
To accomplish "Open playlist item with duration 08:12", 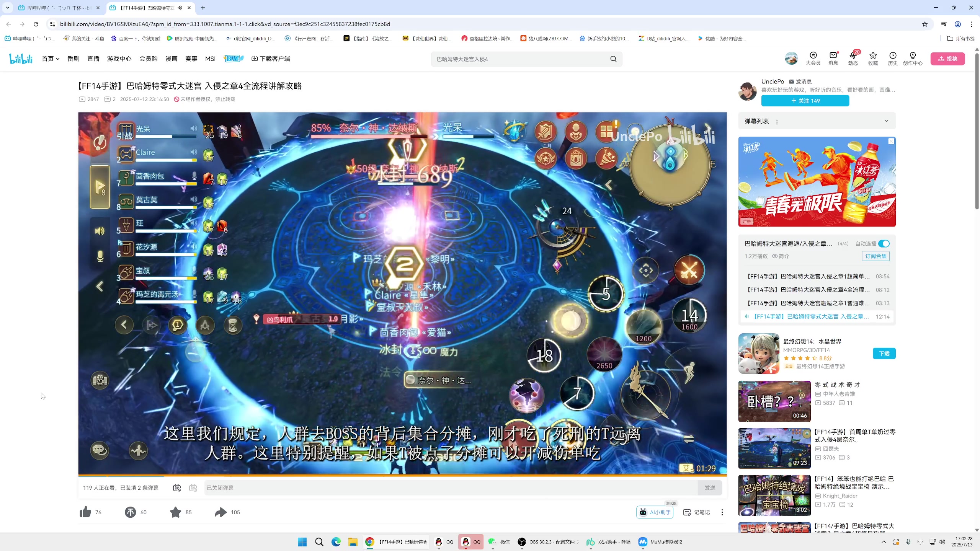I will (817, 290).
